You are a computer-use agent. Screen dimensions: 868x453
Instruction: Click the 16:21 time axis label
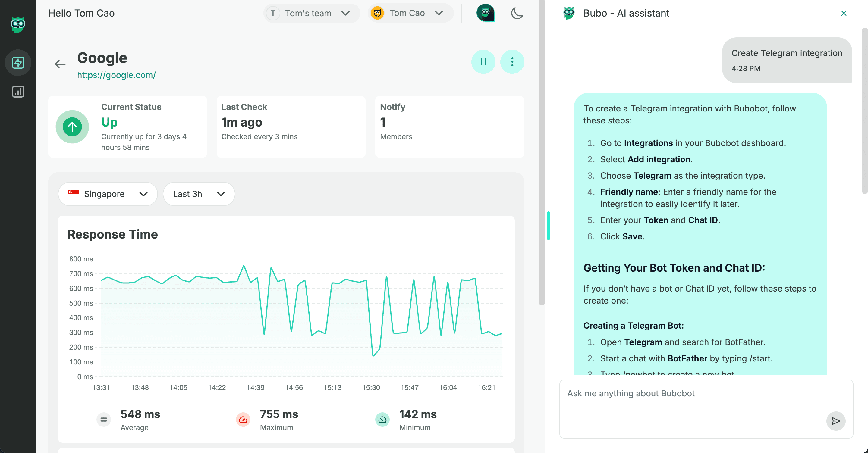point(486,387)
